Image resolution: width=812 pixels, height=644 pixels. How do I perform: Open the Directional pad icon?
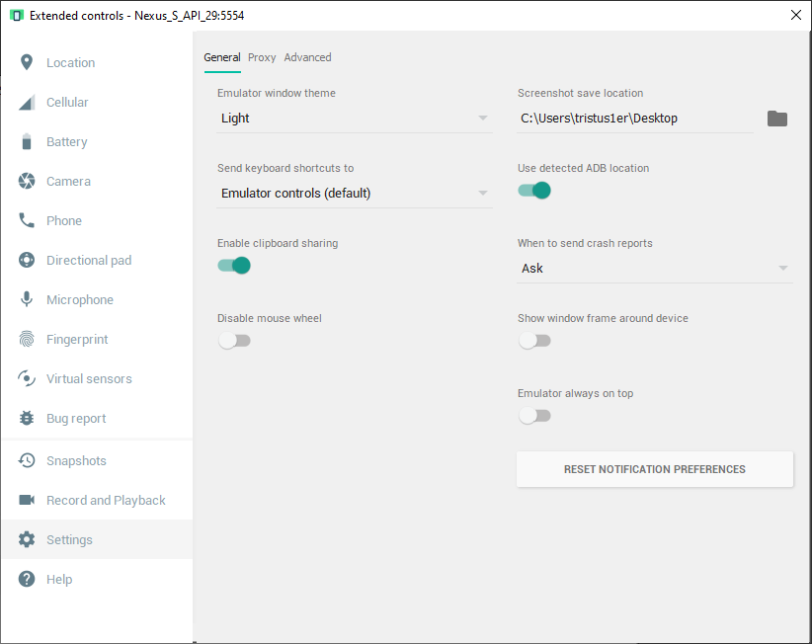point(27,261)
